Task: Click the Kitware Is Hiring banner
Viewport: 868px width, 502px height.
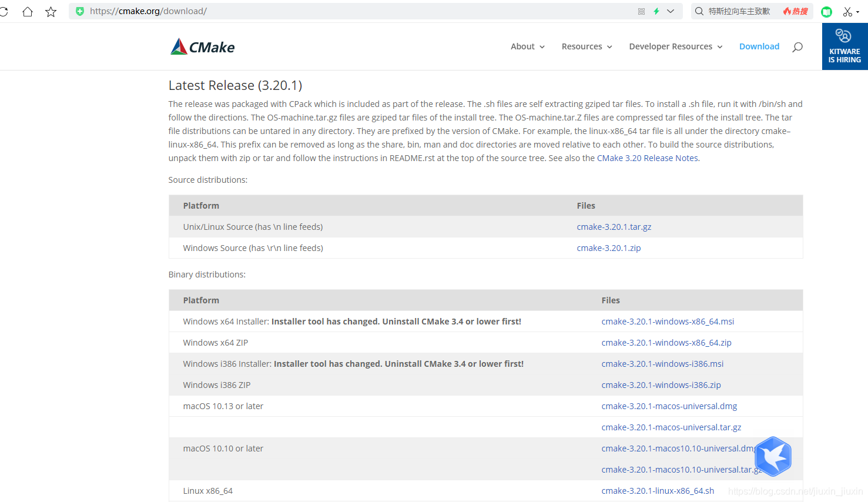Action: pyautogui.click(x=845, y=46)
